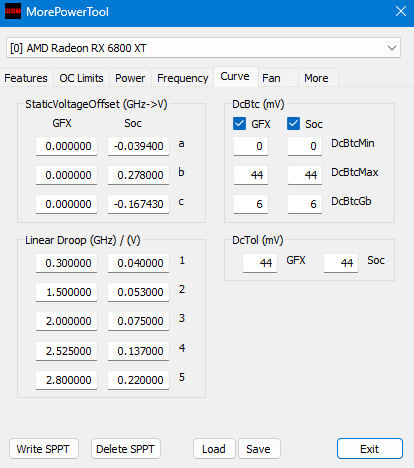The height and width of the screenshot is (468, 414).
Task: Close the MorePowerTool window
Action: coord(401,11)
